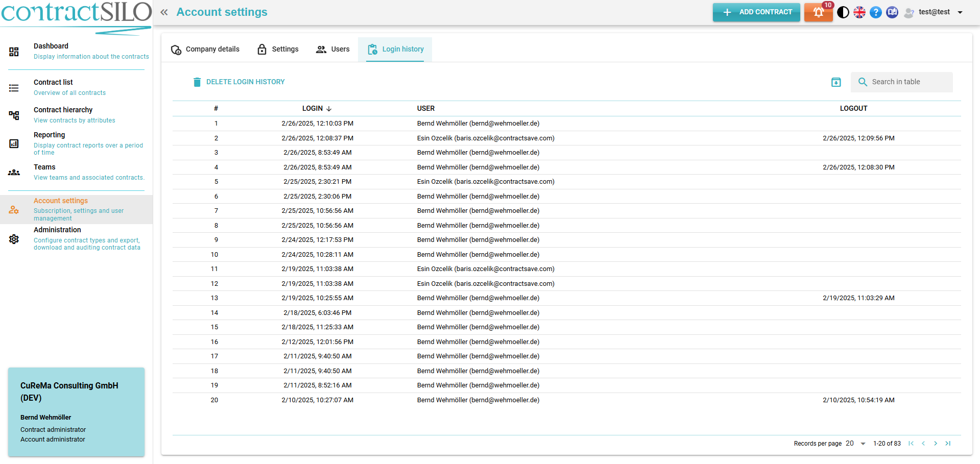Toggle dark/light contrast mode

tap(843, 12)
